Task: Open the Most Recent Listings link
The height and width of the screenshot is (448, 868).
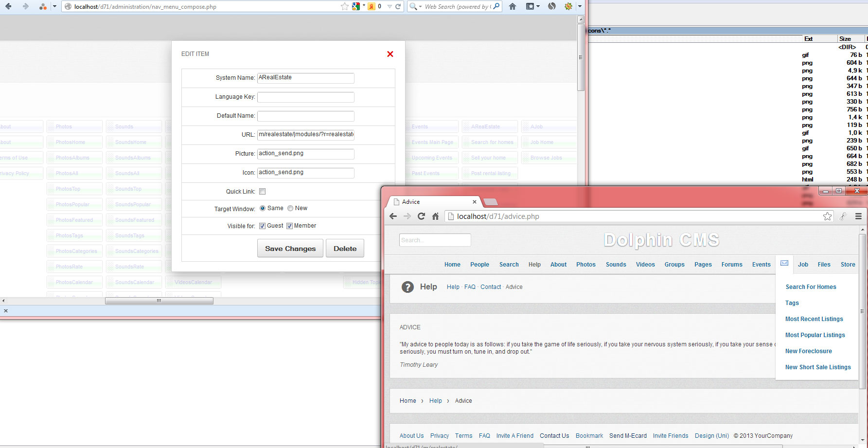Action: (814, 319)
